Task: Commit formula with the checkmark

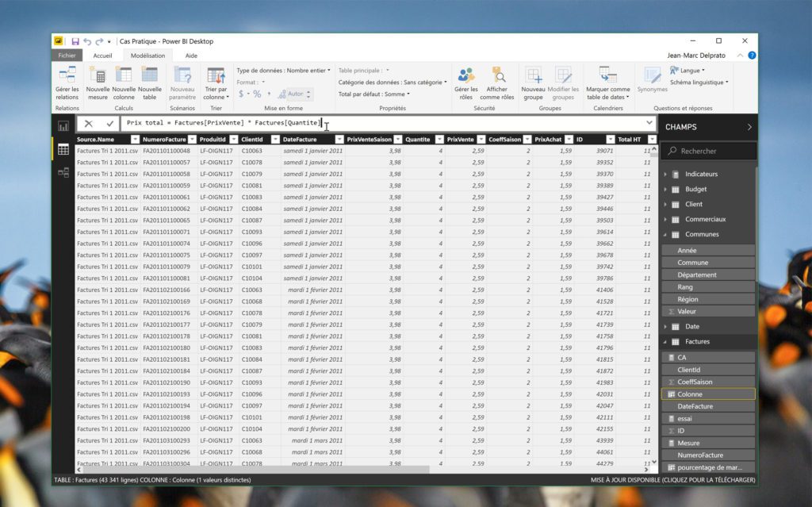Action: (109, 124)
